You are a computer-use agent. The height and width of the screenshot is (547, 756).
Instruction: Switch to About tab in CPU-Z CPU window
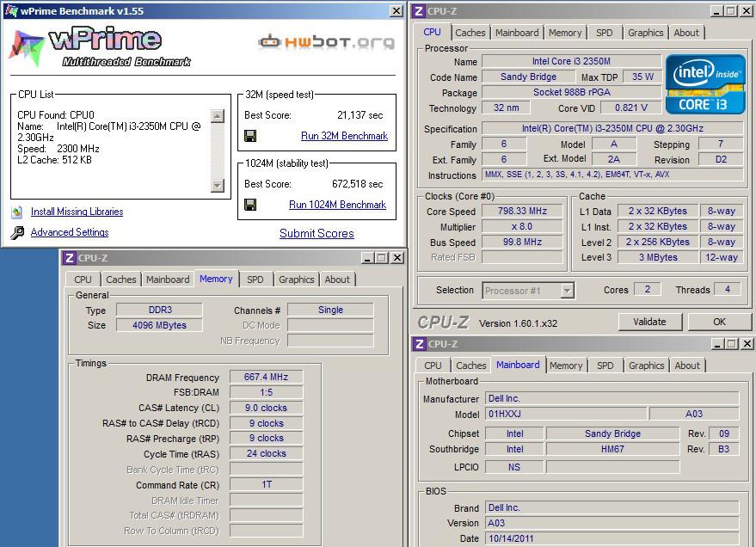click(x=686, y=33)
